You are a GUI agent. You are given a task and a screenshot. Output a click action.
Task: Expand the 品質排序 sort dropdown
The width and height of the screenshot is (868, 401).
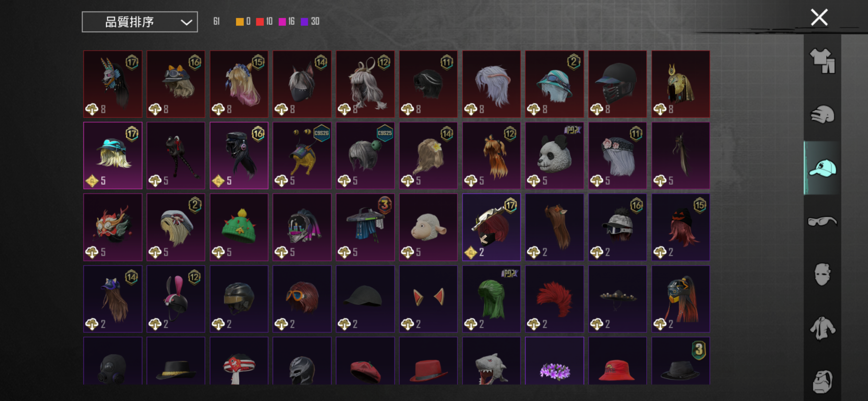(140, 22)
